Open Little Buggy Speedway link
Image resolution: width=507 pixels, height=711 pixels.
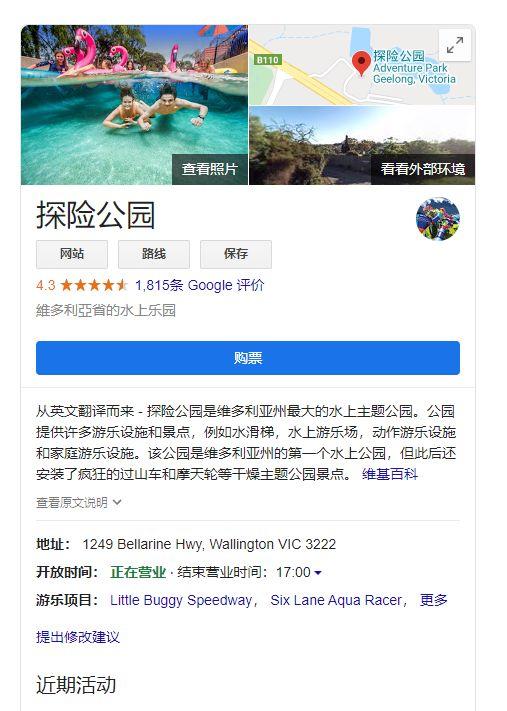point(181,600)
